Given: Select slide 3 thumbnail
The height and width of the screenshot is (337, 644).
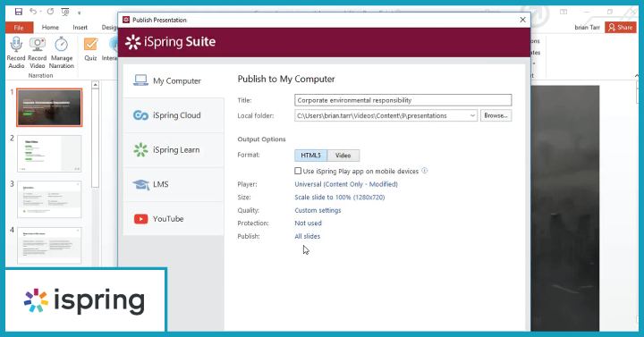Looking at the screenshot, I should [49, 199].
